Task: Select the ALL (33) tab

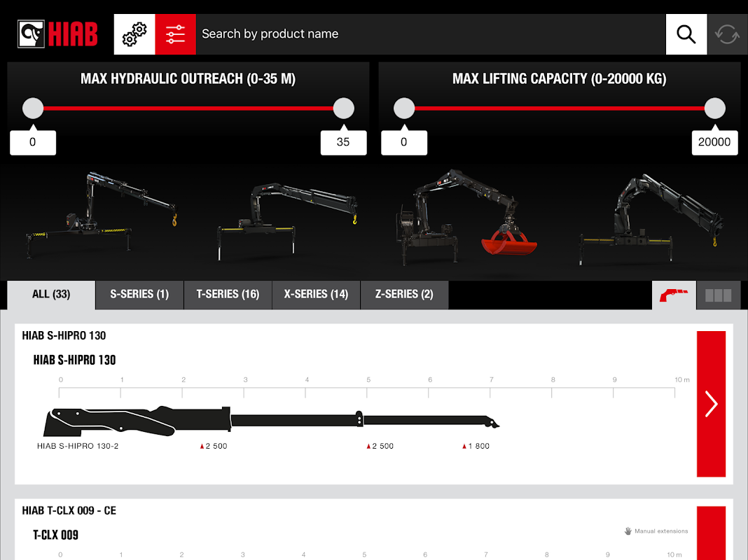Action: coord(51,295)
